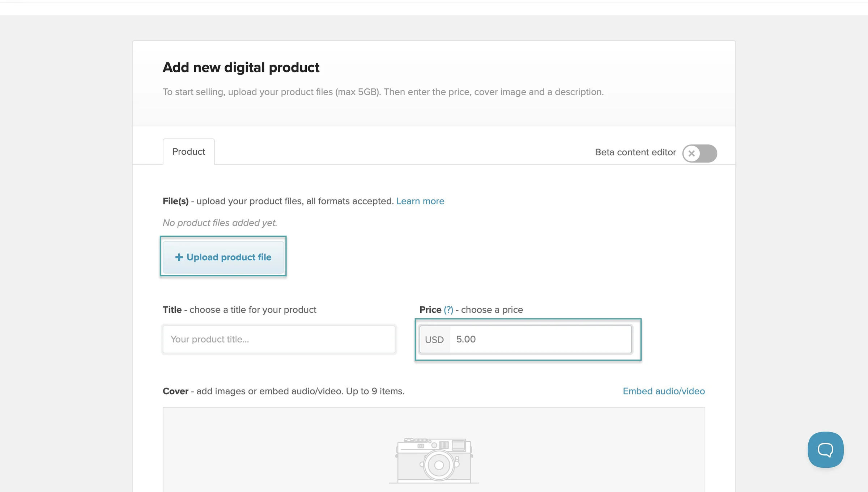The image size is (868, 492).
Task: Click the 'Add new digital product' heading
Action: (x=241, y=67)
